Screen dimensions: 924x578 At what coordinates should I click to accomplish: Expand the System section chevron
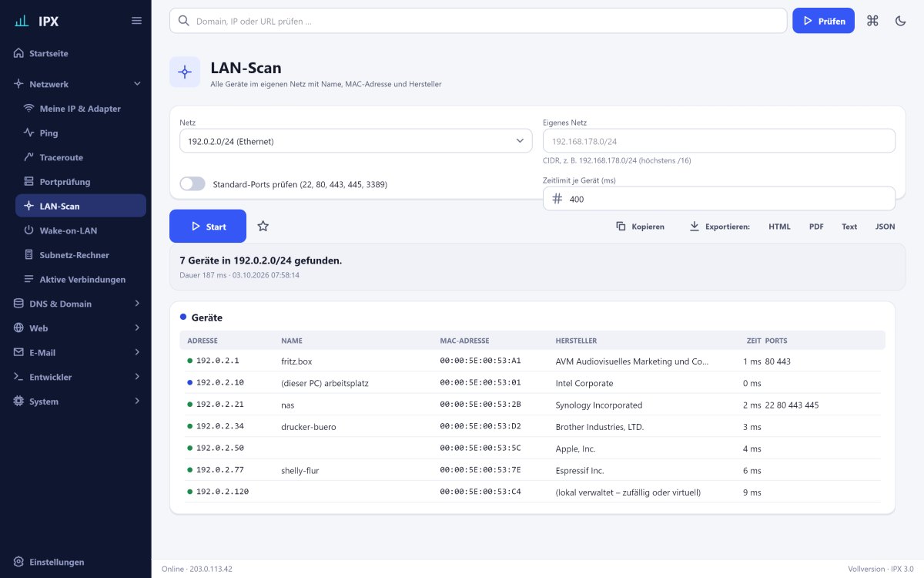137,402
